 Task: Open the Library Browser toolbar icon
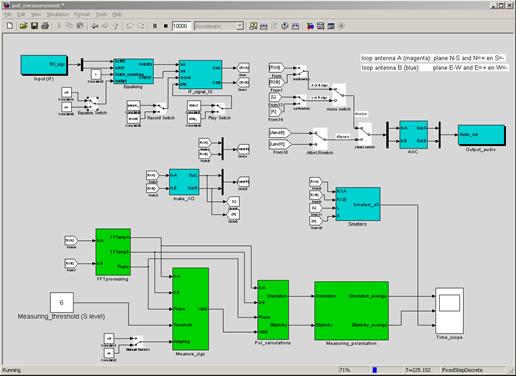click(310, 26)
